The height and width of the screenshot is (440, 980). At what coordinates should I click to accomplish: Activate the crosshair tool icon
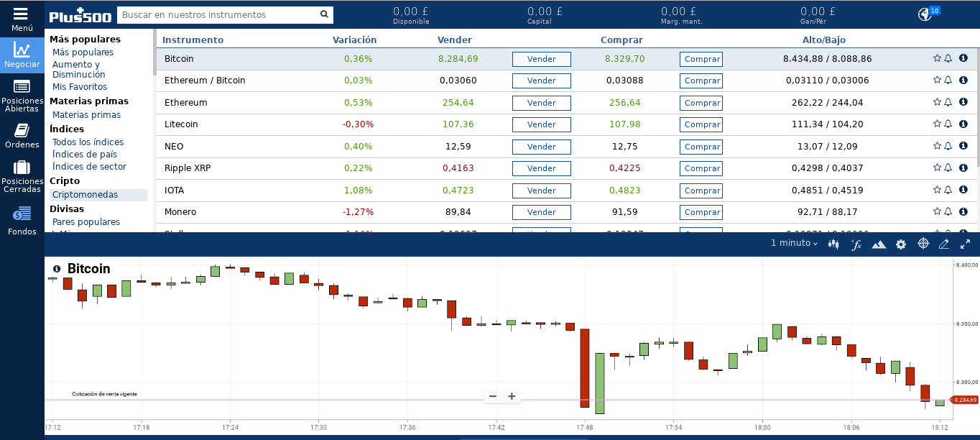tap(923, 244)
